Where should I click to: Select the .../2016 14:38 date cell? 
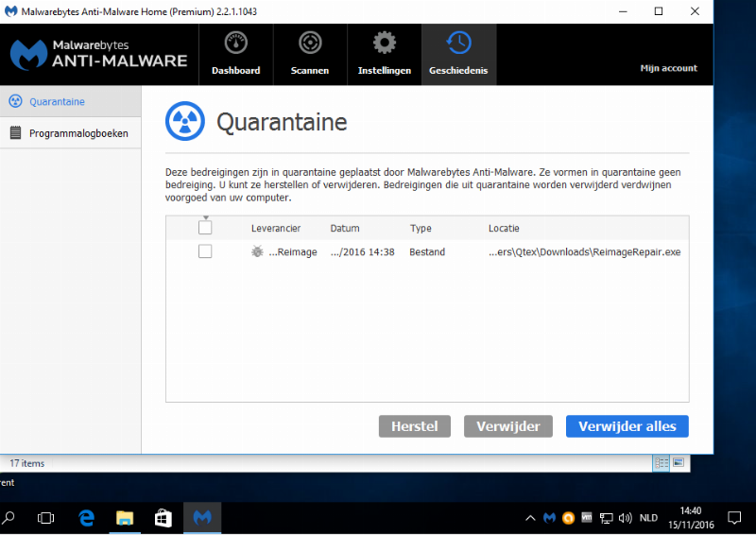coord(362,251)
